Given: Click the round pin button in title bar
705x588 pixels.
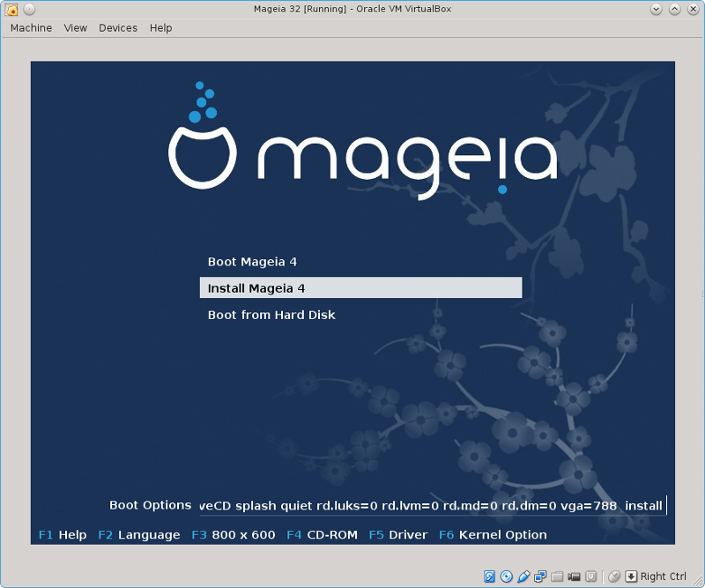Looking at the screenshot, I should [x=29, y=9].
